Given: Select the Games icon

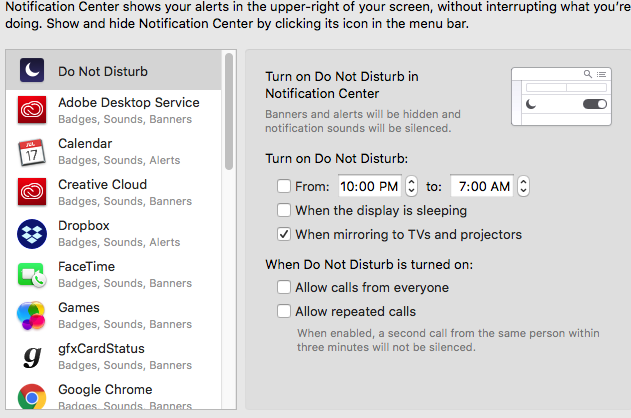Looking at the screenshot, I should click(x=31, y=316).
